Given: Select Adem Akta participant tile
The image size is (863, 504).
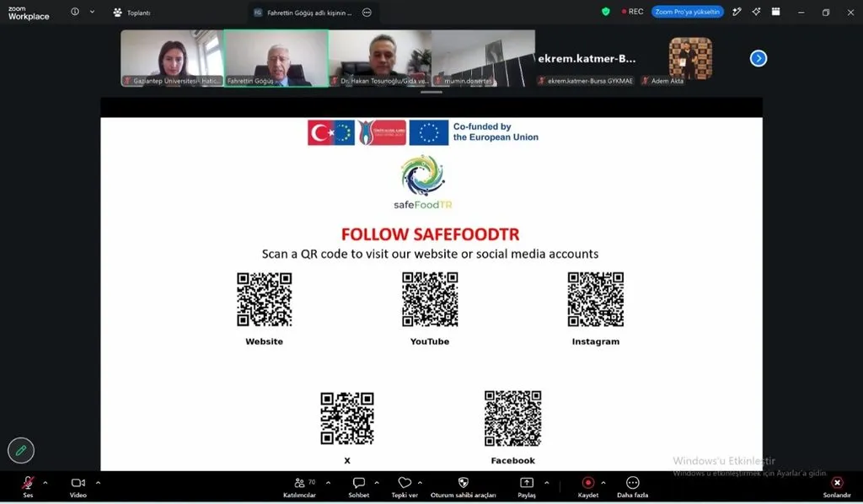Looking at the screenshot, I should click(690, 58).
